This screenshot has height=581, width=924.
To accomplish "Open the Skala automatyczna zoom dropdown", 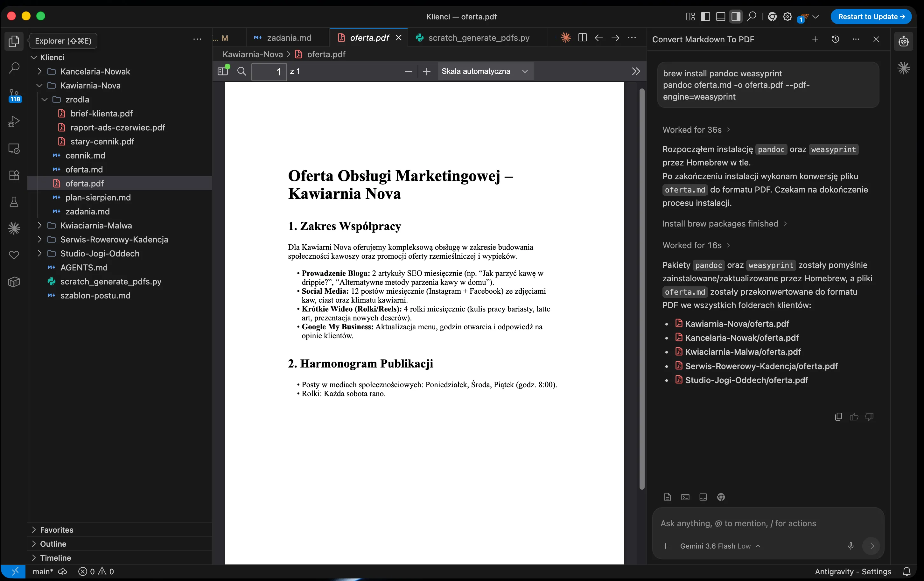I will tap(485, 71).
